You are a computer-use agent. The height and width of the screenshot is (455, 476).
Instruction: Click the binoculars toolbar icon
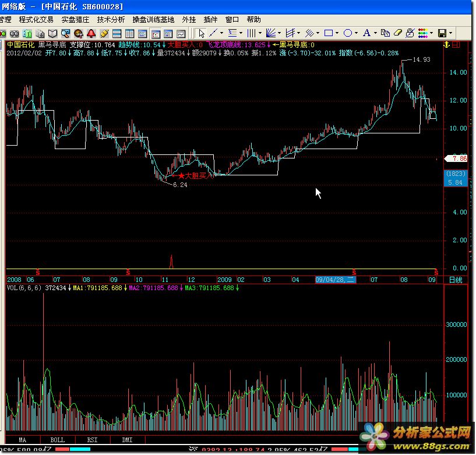click(x=14, y=33)
